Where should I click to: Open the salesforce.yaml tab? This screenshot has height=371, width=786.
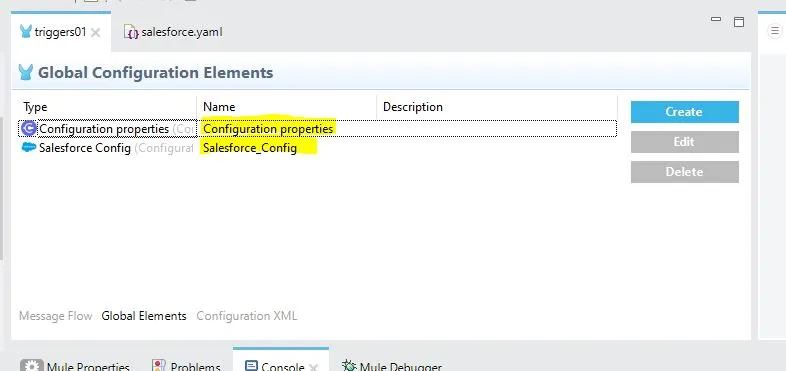coord(173,32)
